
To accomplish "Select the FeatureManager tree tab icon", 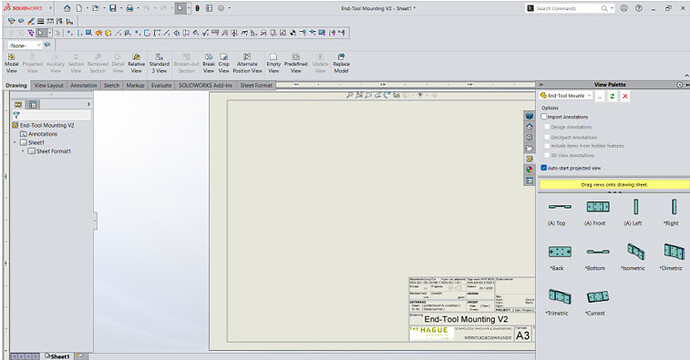I will [x=18, y=104].
